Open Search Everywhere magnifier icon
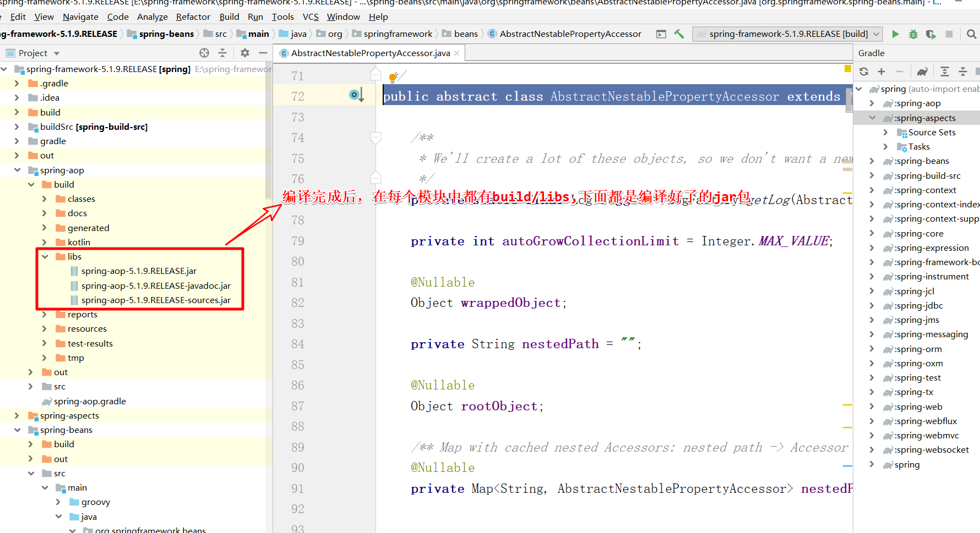Screen dimensions: 980x533 (x=972, y=34)
